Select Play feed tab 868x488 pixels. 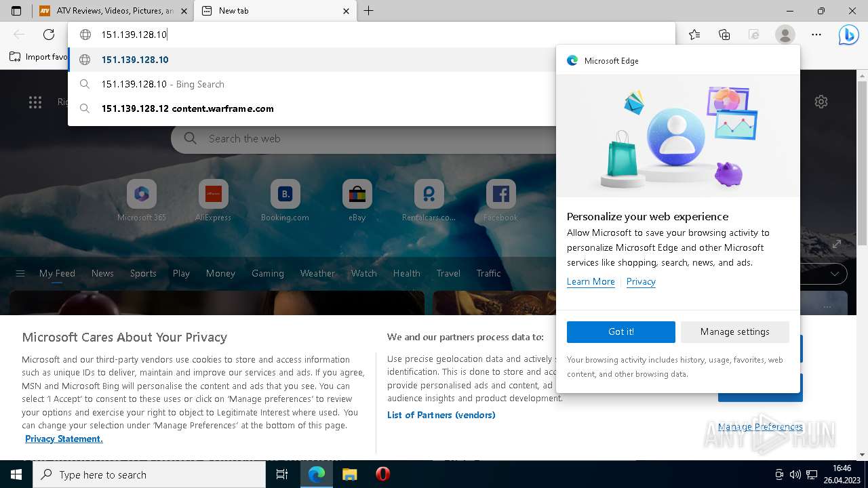pyautogui.click(x=181, y=273)
